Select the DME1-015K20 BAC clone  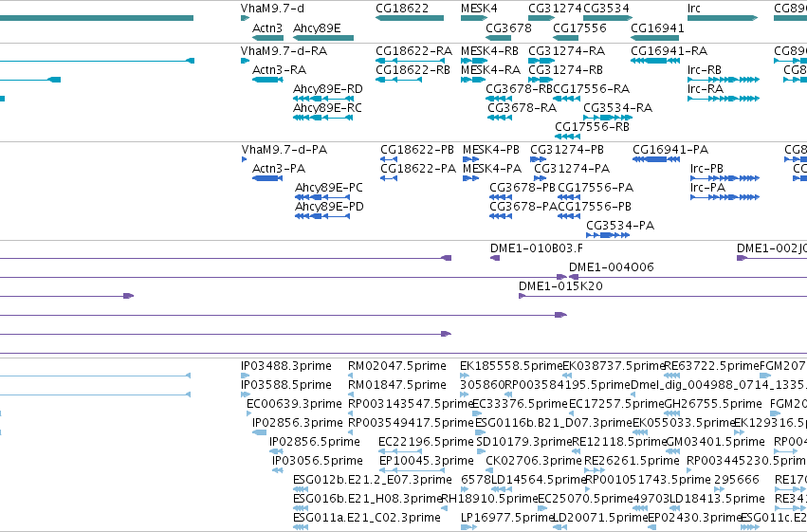click(663, 296)
